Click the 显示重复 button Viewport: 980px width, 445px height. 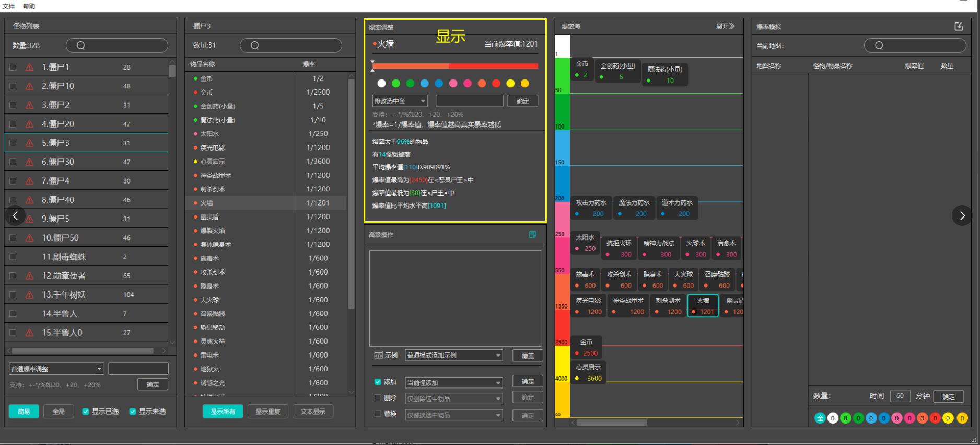tap(268, 412)
